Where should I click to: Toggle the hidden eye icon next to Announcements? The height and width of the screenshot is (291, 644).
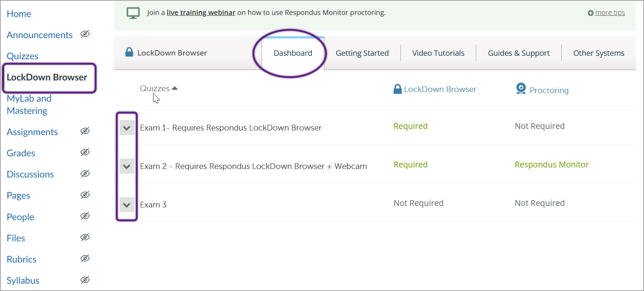[85, 34]
